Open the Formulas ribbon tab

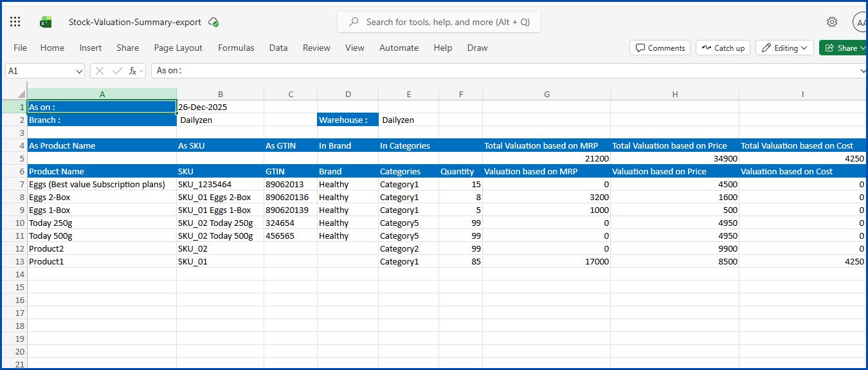[x=236, y=48]
